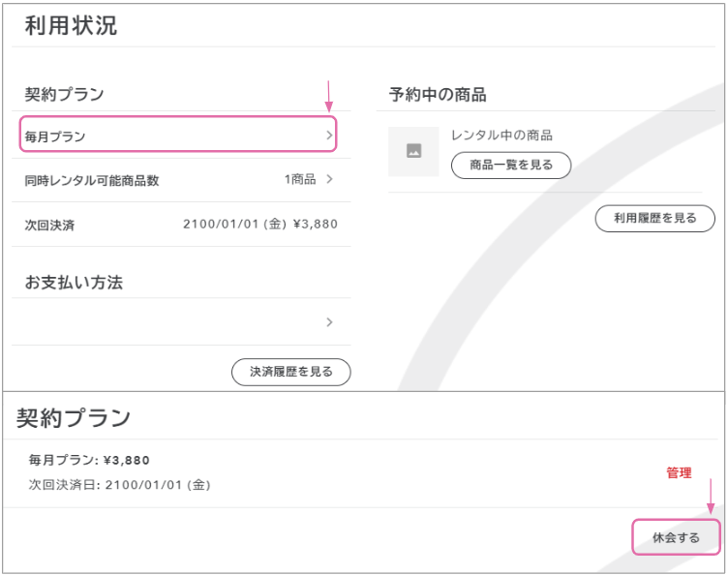Select the 毎月プラン: ¥3,880 summary text
The width and height of the screenshot is (728, 575).
click(x=89, y=460)
